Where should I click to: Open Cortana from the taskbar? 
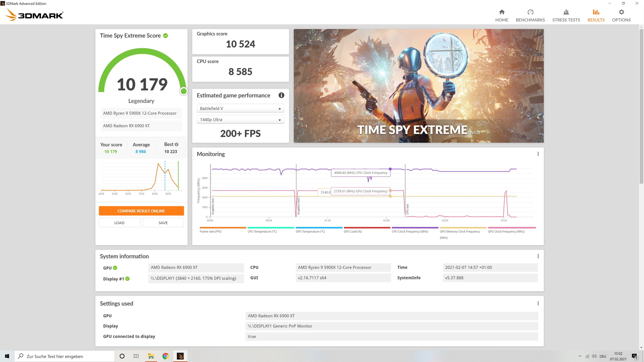click(122, 356)
